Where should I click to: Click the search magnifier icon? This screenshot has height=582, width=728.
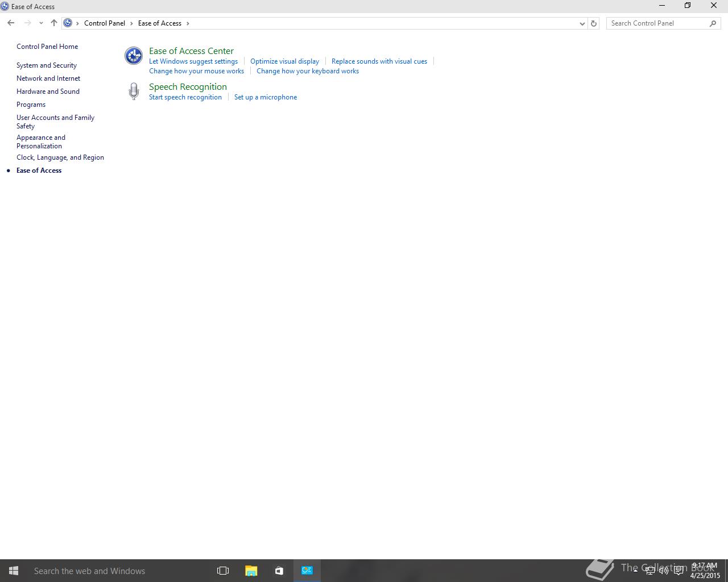click(713, 23)
